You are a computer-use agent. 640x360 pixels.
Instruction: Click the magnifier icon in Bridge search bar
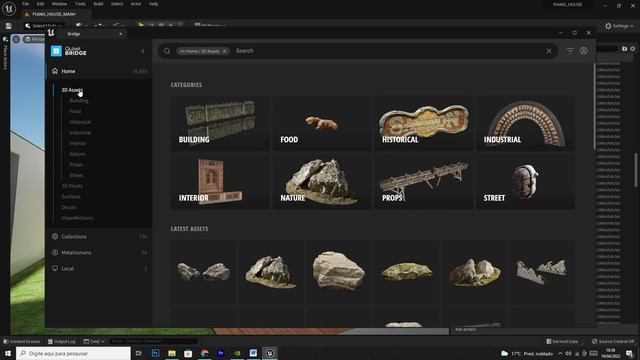coord(167,51)
